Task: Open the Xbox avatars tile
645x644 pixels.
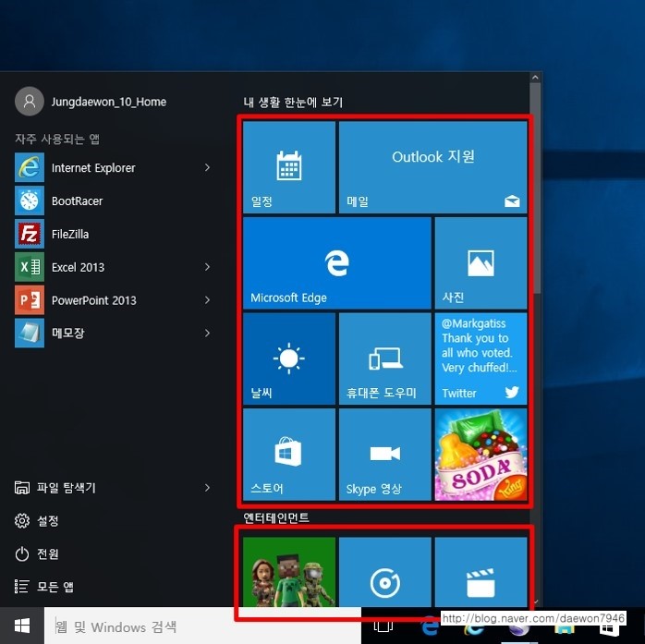Action: click(x=288, y=572)
